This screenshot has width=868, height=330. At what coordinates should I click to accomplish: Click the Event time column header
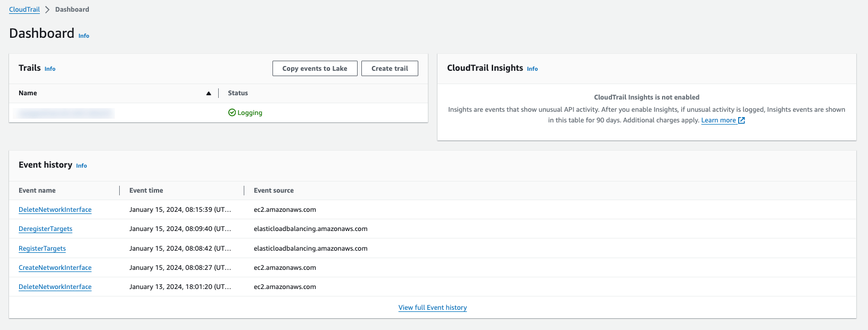pyautogui.click(x=146, y=191)
